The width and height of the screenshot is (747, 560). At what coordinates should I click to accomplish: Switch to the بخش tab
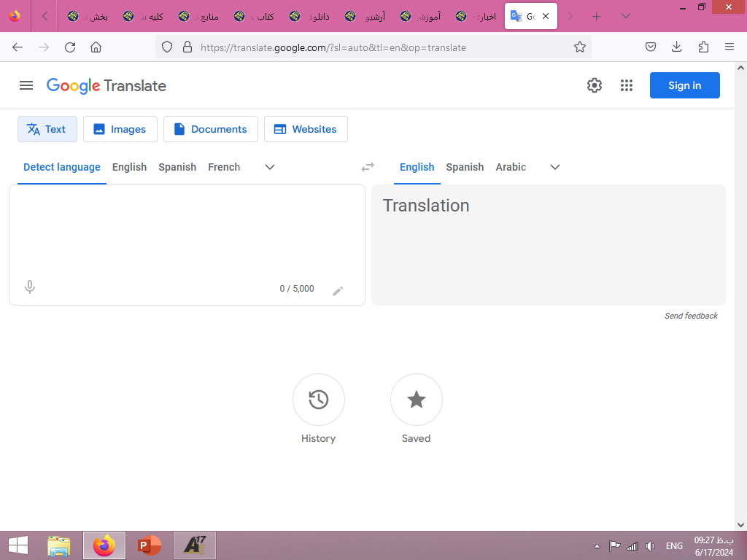(x=88, y=17)
